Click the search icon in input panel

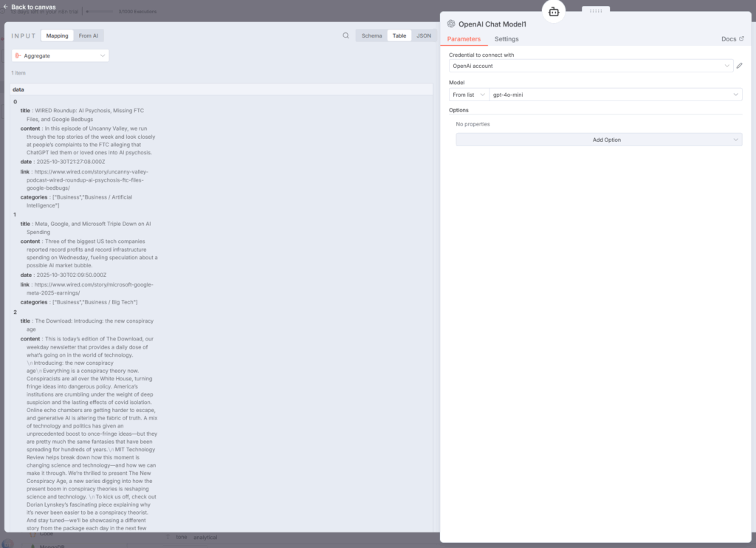tap(346, 35)
